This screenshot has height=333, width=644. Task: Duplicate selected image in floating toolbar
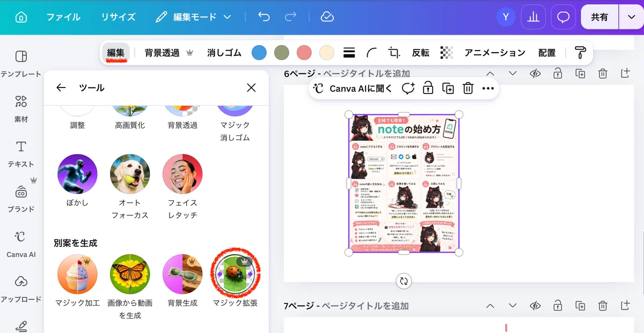[448, 89]
